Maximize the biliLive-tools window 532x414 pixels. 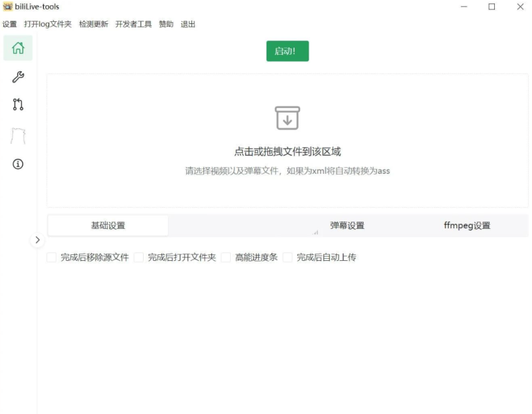pyautogui.click(x=491, y=7)
